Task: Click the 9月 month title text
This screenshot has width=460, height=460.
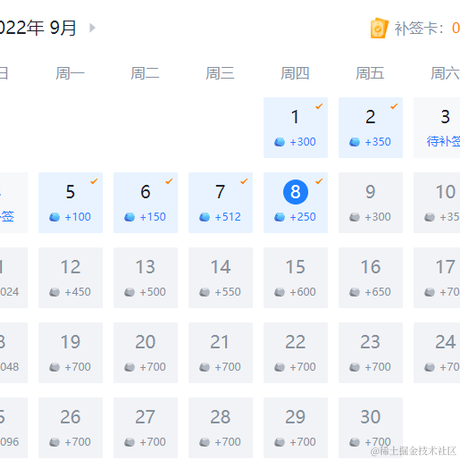Action: [63, 28]
